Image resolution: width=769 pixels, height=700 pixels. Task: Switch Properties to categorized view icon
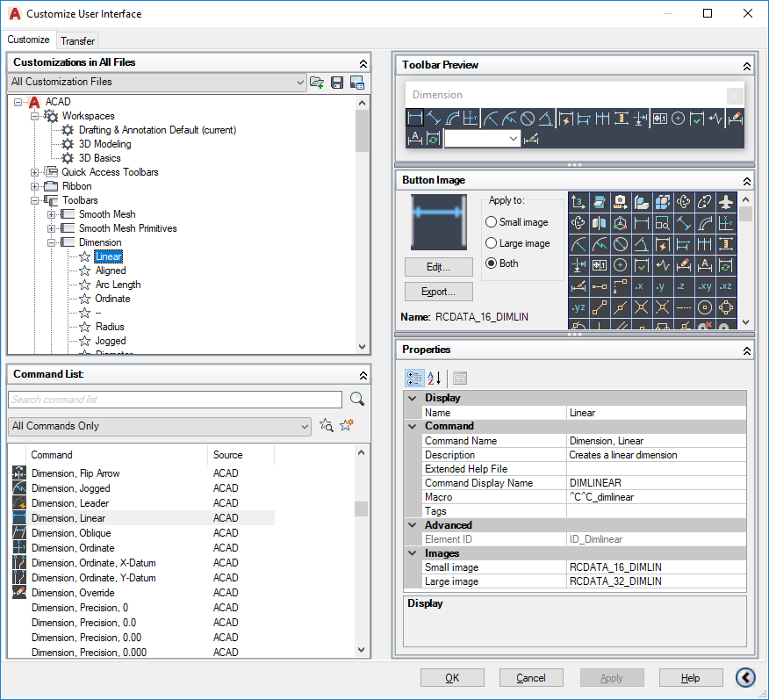pyautogui.click(x=414, y=379)
